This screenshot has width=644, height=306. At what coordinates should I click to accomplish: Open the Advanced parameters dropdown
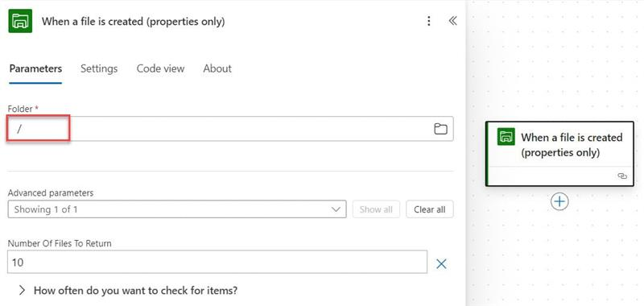click(x=177, y=209)
